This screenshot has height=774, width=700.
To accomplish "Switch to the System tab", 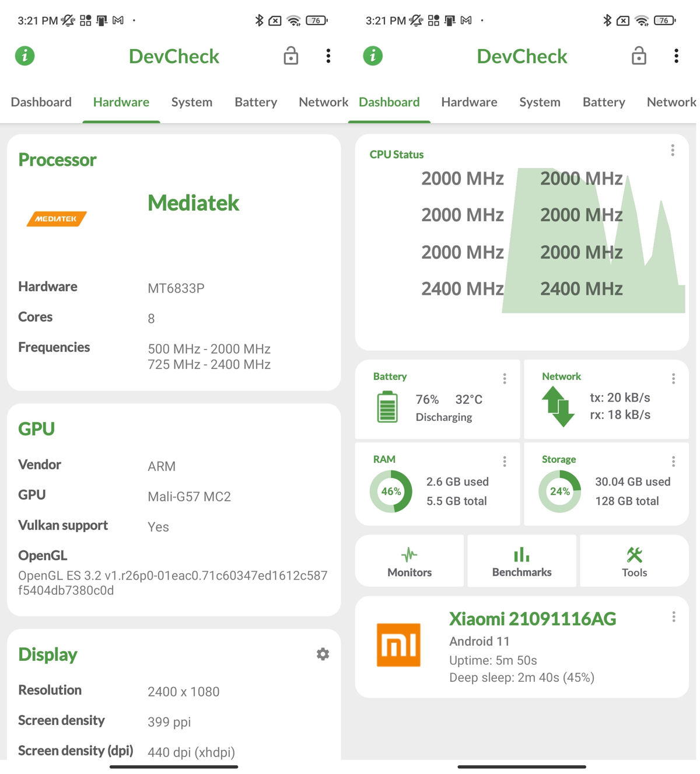I will [191, 102].
